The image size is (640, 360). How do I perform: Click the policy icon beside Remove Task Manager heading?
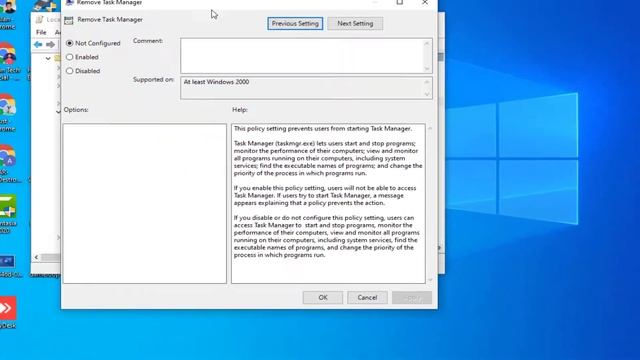[x=69, y=20]
